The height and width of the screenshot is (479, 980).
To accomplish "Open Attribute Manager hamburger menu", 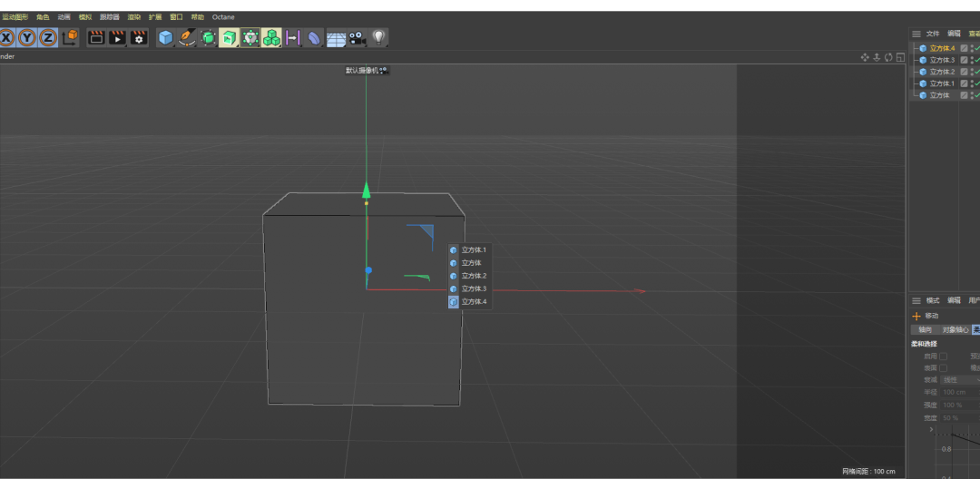I will click(916, 300).
